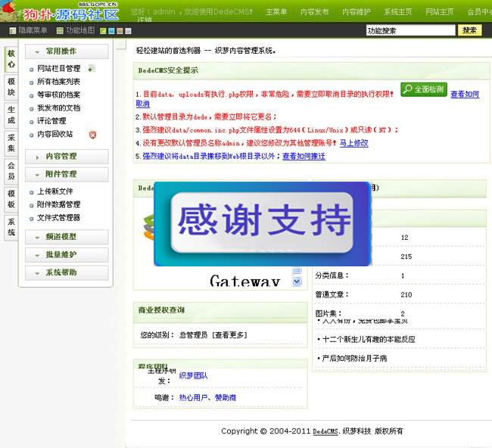Open 文件式管理器 in the sidebar
492x448 pixels.
[59, 218]
